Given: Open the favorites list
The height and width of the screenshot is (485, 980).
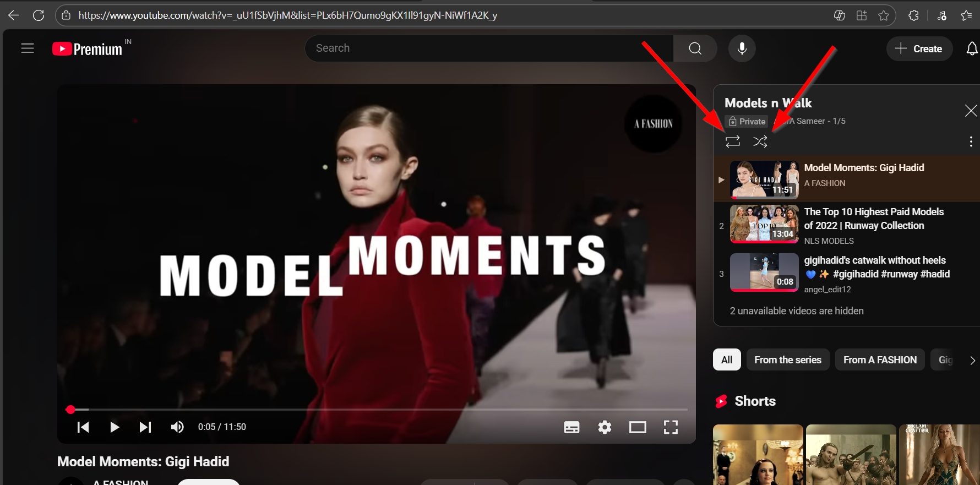Looking at the screenshot, I should (966, 15).
